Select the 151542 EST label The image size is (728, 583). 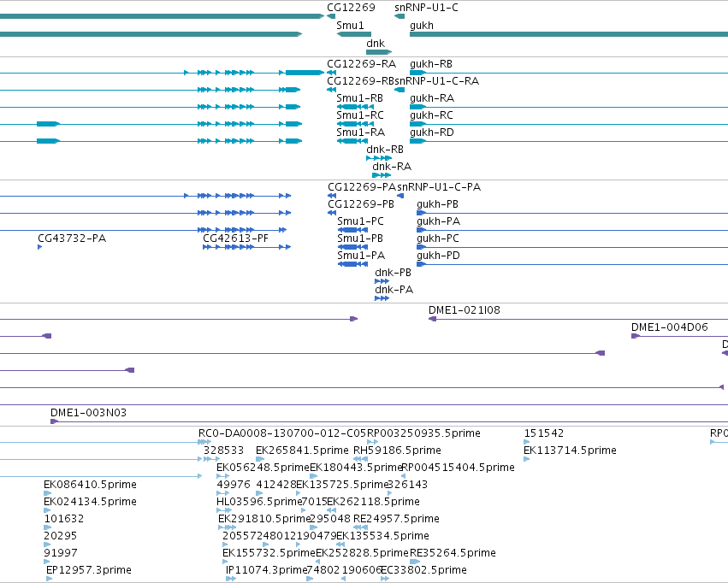pos(544,433)
